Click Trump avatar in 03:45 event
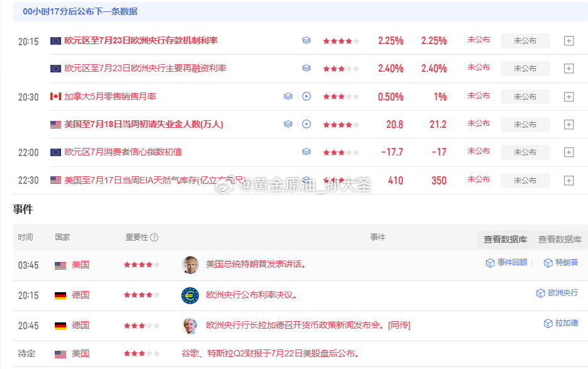588x369 pixels. [190, 265]
